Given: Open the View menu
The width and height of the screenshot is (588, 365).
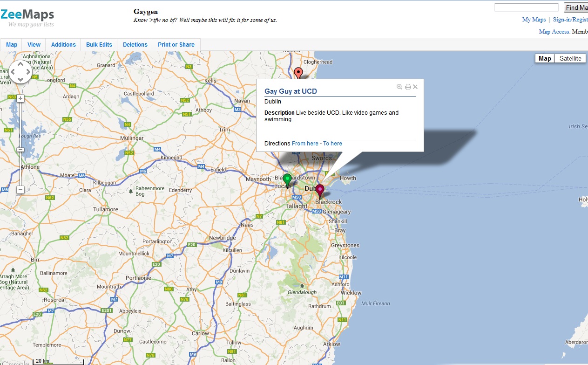Looking at the screenshot, I should 34,45.
